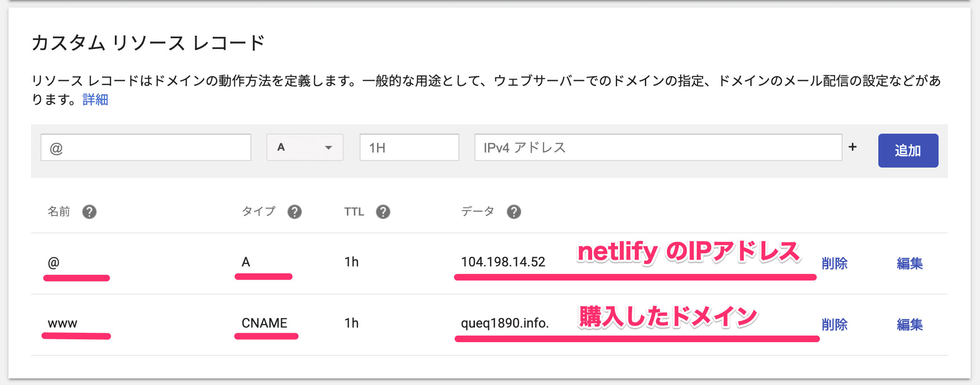Screen dimensions: 980x385
Task: Edit the @ A record
Action: click(909, 264)
